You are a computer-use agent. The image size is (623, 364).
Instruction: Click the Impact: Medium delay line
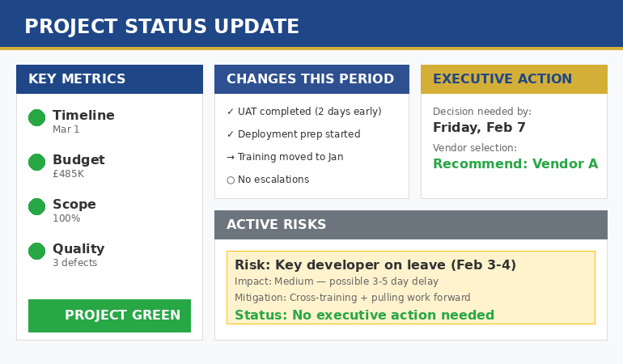337,281
